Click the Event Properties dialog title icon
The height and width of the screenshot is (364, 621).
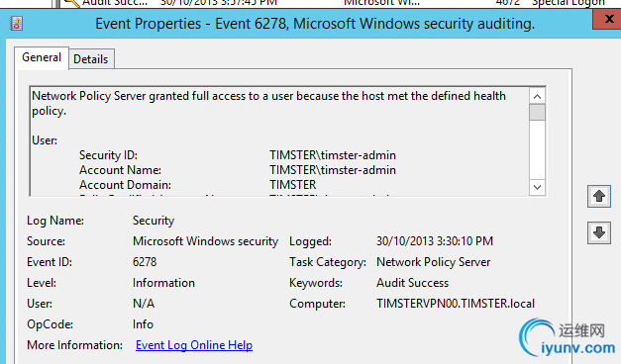tap(16, 24)
